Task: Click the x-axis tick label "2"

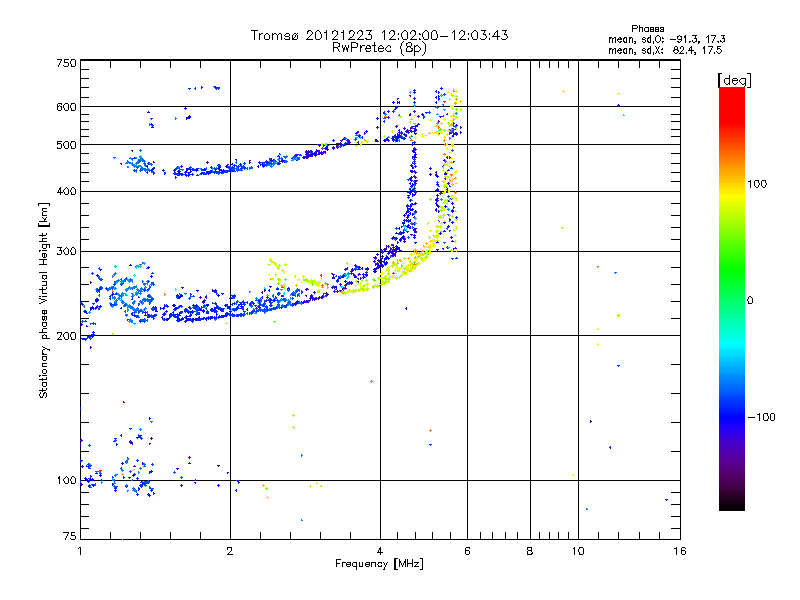Action: [230, 551]
